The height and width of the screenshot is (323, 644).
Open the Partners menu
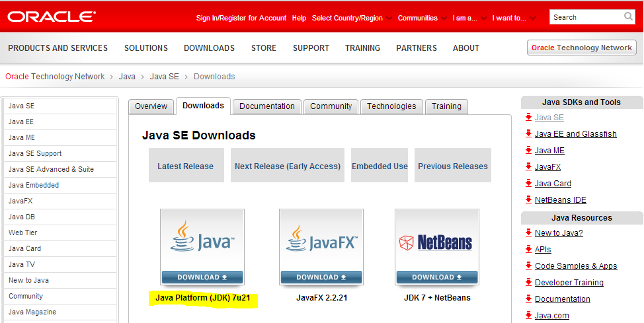click(417, 48)
